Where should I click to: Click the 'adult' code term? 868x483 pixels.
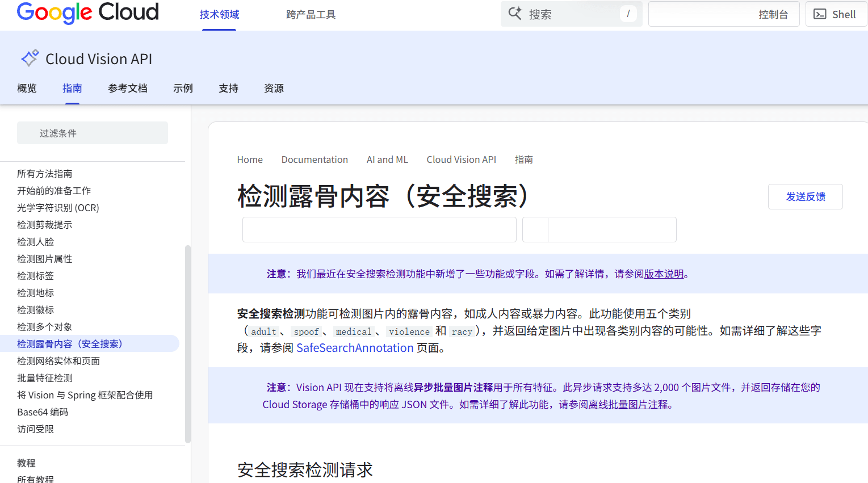coord(264,331)
